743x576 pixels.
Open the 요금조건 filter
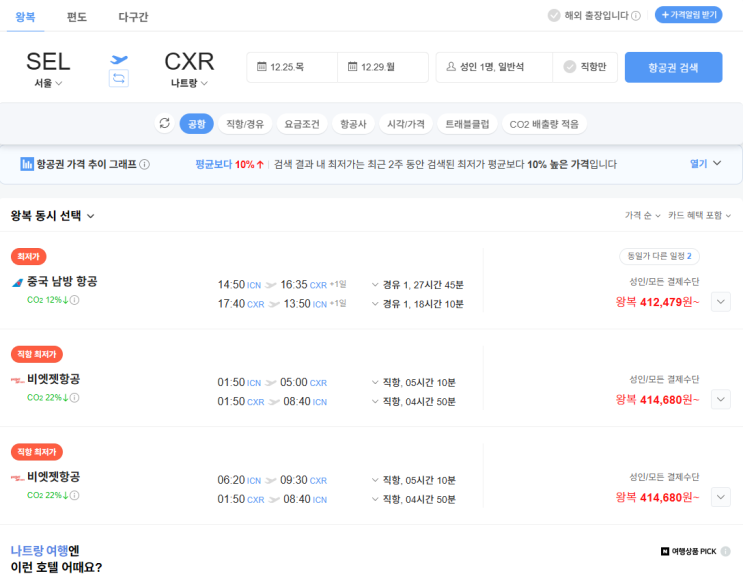[302, 124]
